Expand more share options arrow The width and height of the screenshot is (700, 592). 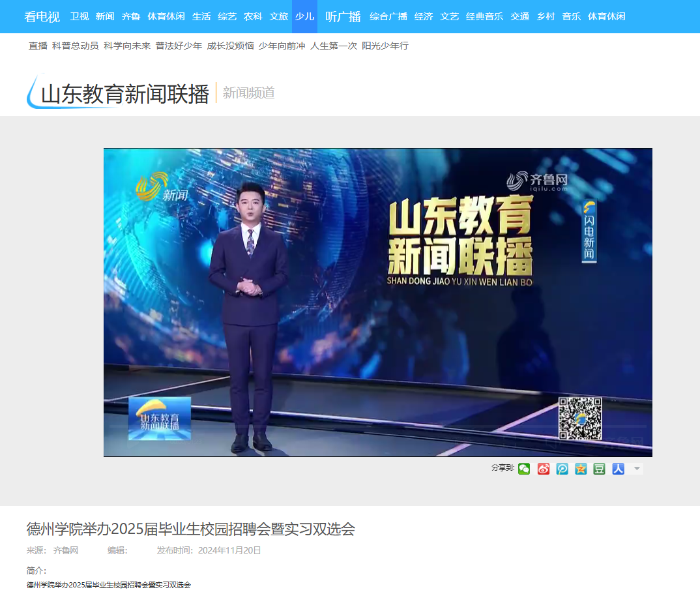pos(637,469)
